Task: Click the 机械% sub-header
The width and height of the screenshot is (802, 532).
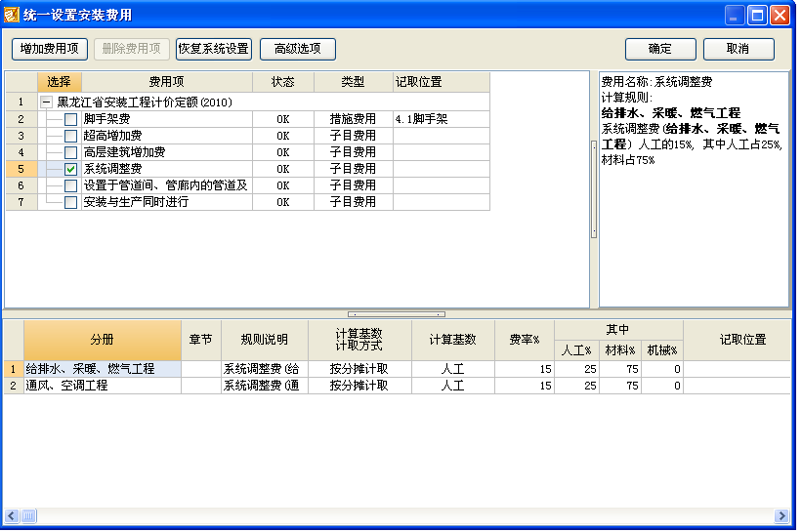Action: click(662, 350)
